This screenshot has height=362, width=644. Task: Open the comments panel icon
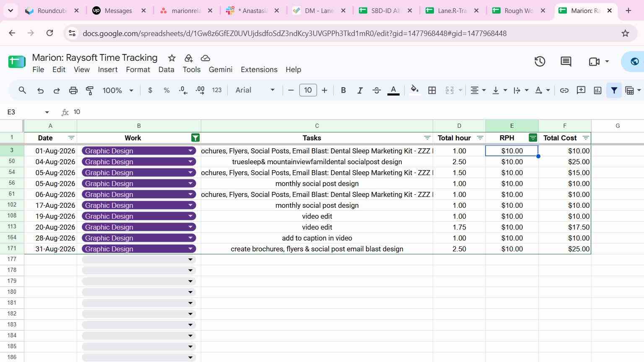566,62
